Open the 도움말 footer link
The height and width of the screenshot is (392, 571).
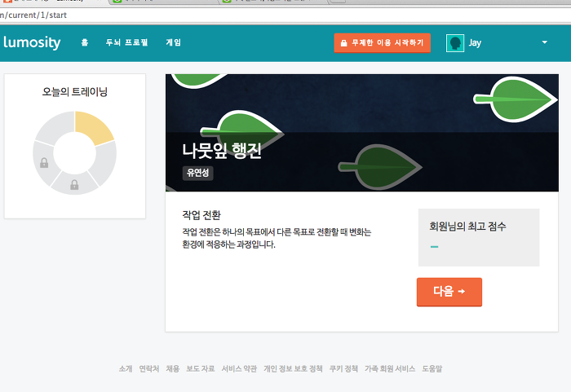pos(432,368)
